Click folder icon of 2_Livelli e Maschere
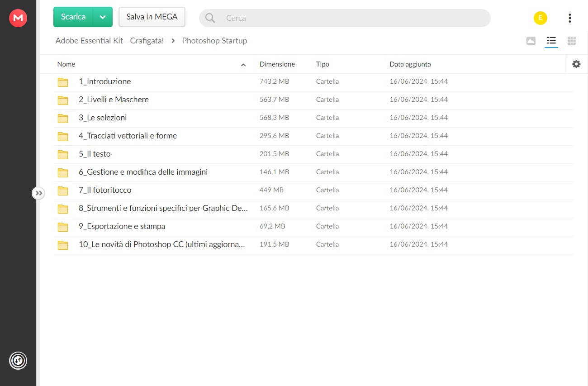This screenshot has width=588, height=386. [63, 100]
